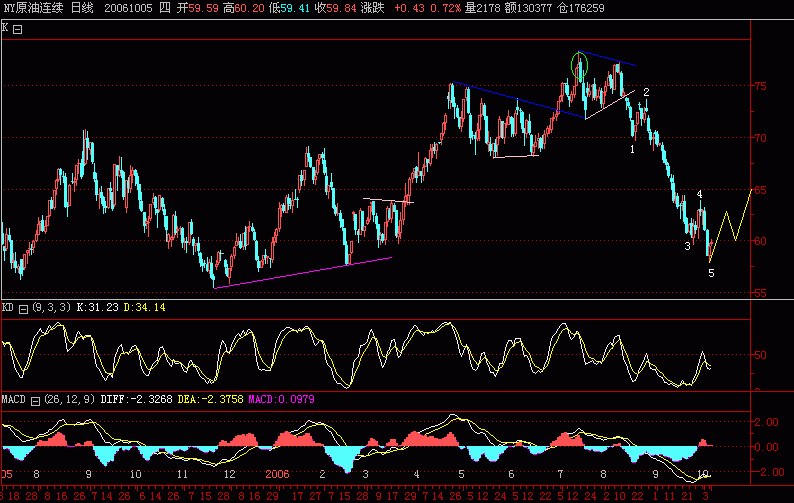Select the green ellipse marking the price peak

coord(579,66)
